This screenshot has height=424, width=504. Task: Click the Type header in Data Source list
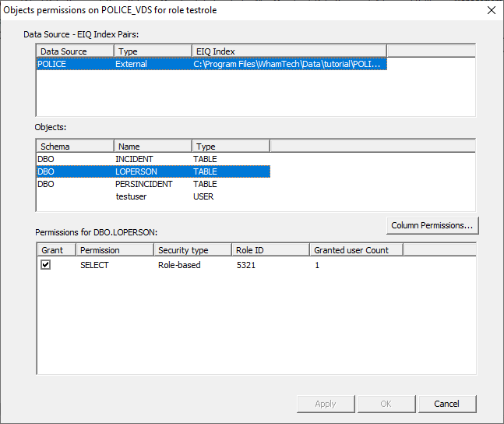tap(153, 51)
